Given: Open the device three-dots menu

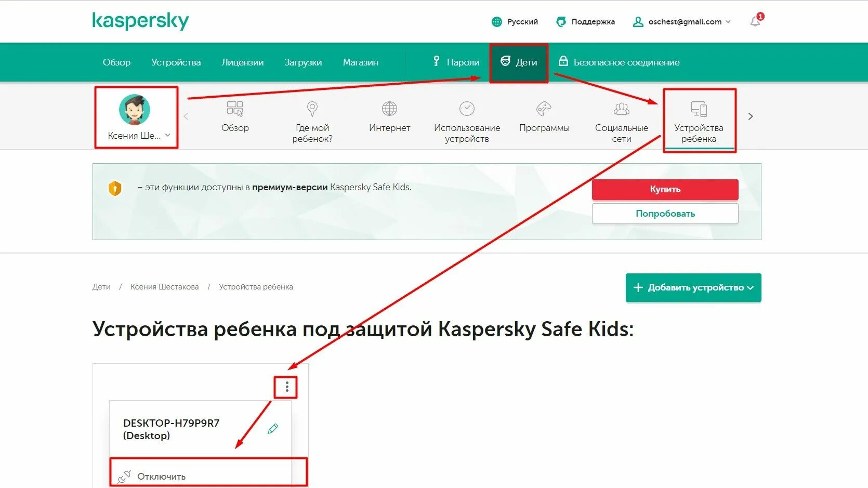Looking at the screenshot, I should pyautogui.click(x=286, y=387).
